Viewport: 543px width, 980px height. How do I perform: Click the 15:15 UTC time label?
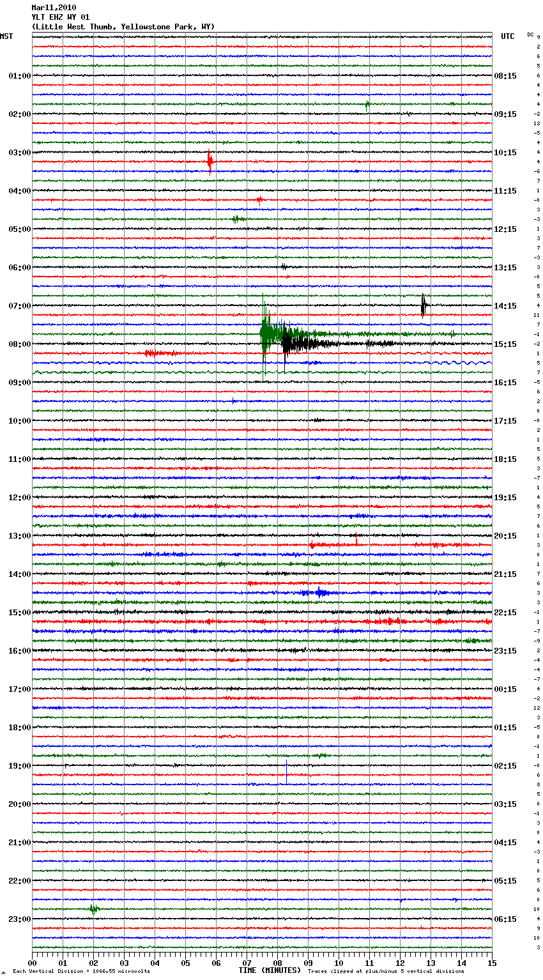(x=505, y=344)
